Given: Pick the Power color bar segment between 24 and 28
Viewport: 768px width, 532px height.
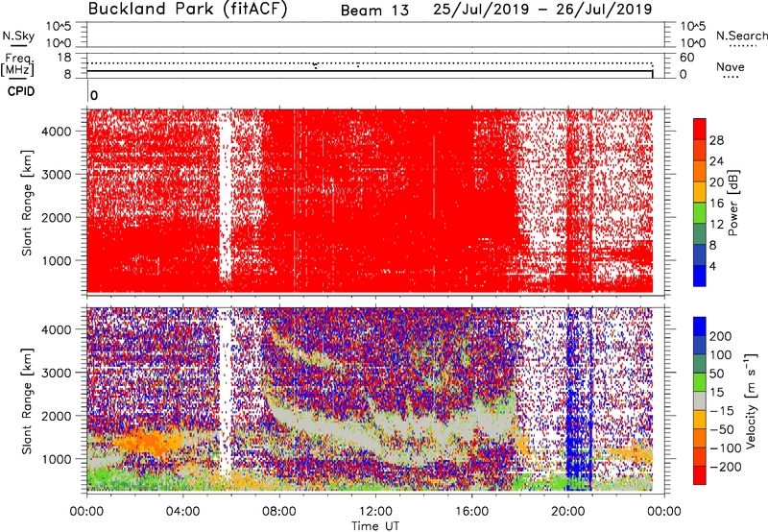Looking at the screenshot, I should click(x=700, y=150).
